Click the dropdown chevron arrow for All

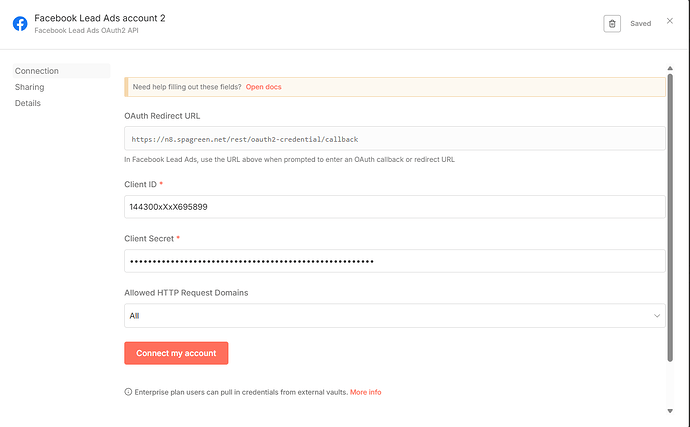click(657, 316)
